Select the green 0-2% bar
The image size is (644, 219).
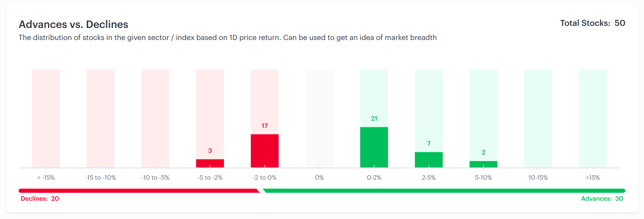click(374, 147)
